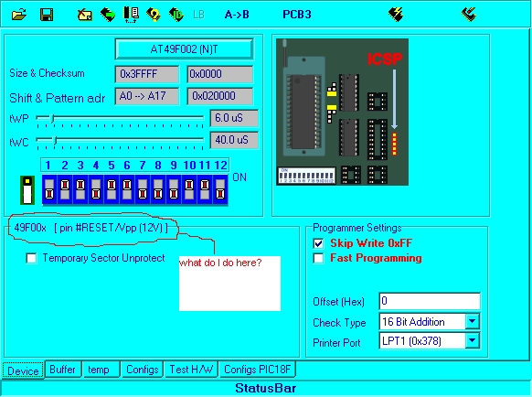Click the erase chip icon with red X
This screenshot has height=397, width=532.
tap(85, 15)
